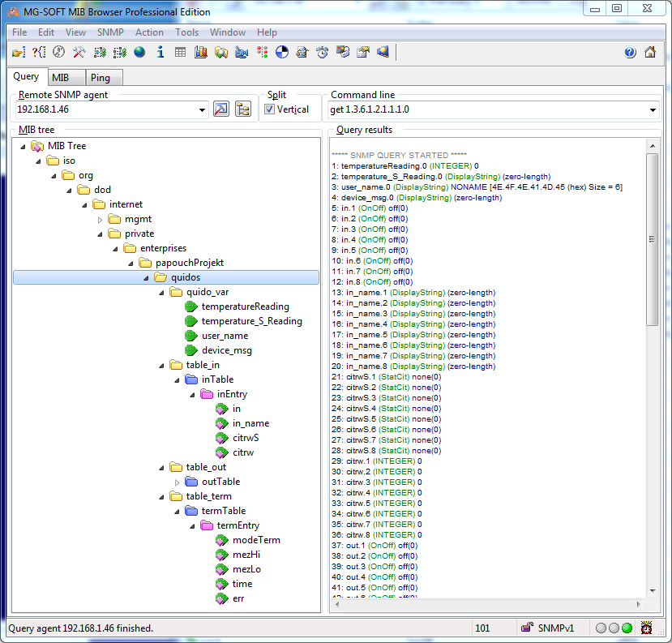Select the user_name node in MIB tree
Screen dimensions: 672x643
[225, 336]
